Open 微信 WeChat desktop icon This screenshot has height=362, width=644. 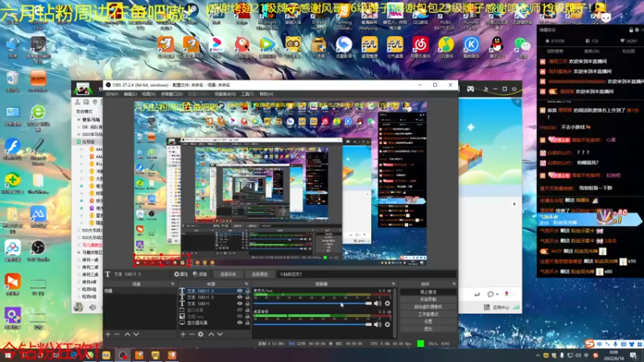click(522, 47)
